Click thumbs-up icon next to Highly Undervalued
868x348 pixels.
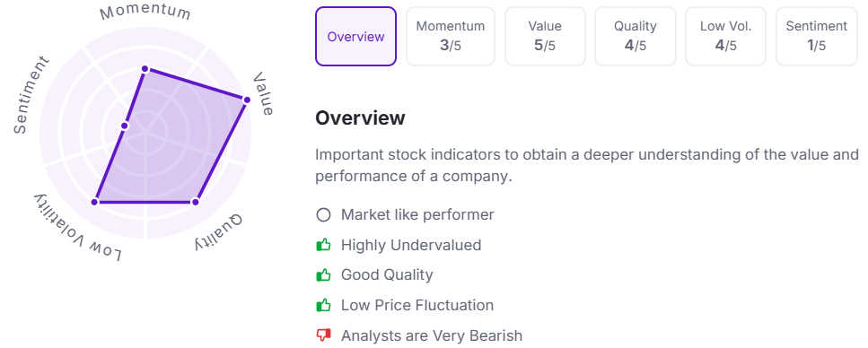(323, 245)
